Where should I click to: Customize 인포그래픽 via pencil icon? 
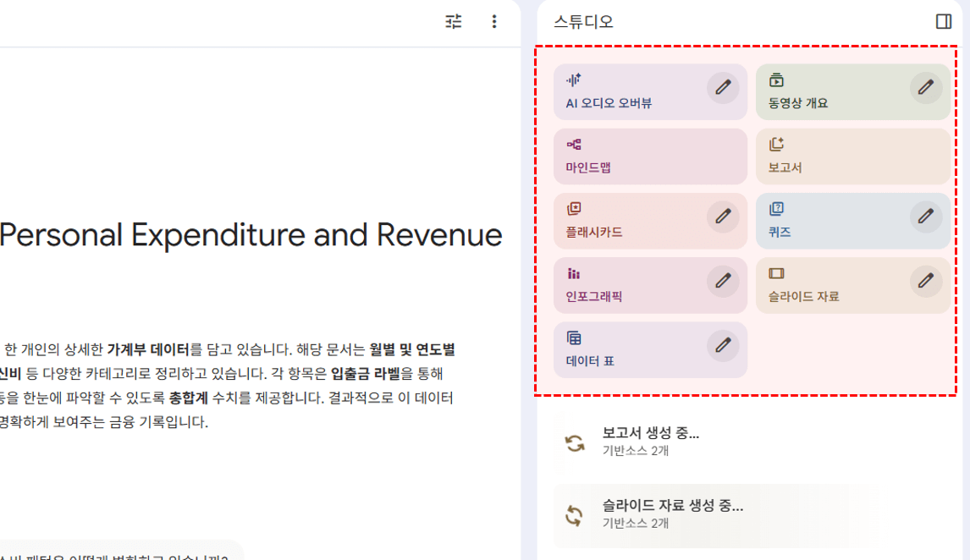[723, 281]
